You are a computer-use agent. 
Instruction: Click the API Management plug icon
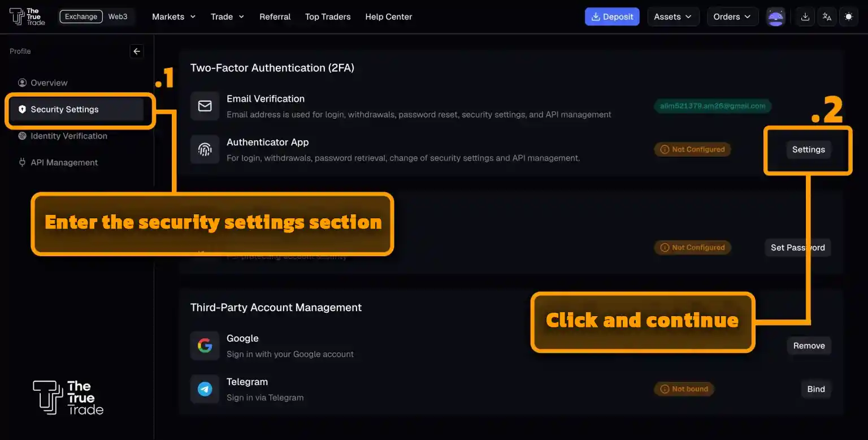(23, 162)
